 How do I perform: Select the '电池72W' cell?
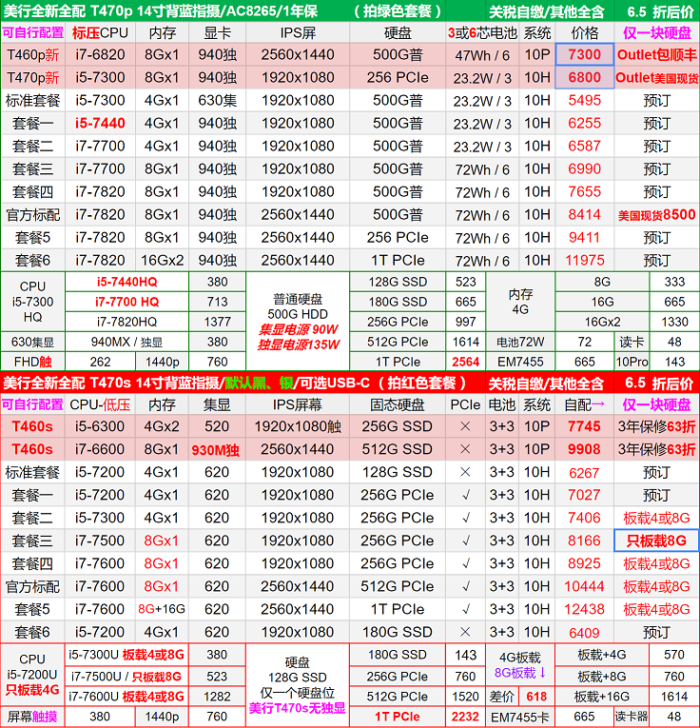(x=520, y=343)
